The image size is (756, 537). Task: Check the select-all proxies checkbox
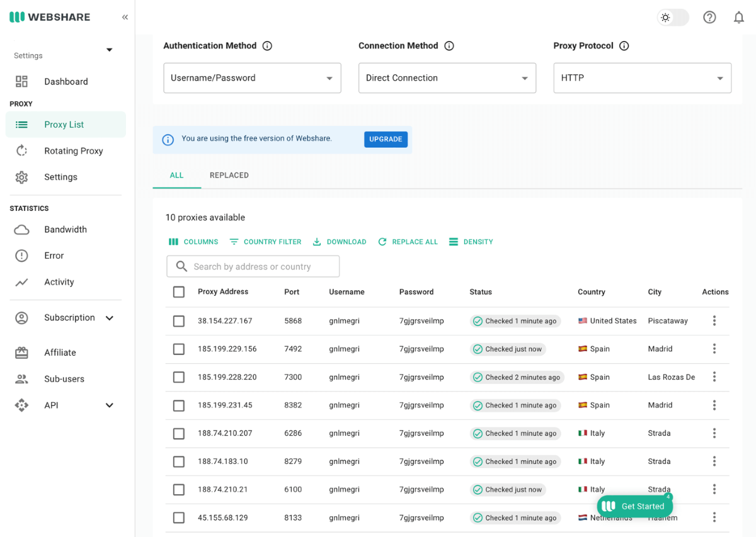pos(178,291)
